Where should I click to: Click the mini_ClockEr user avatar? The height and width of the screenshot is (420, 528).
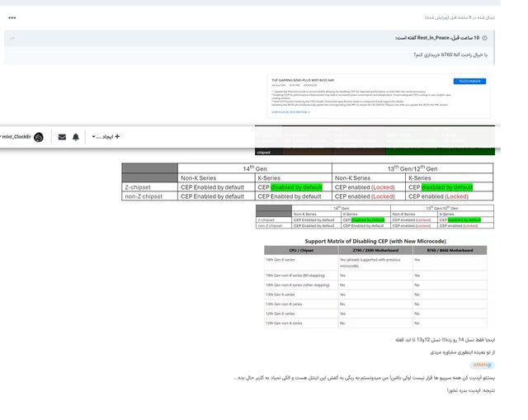click(38, 137)
